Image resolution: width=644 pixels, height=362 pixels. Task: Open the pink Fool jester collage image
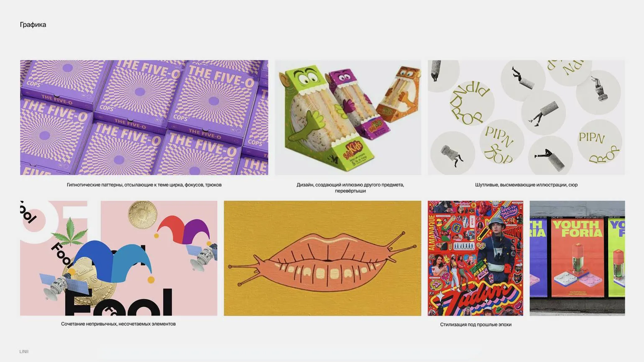(119, 258)
